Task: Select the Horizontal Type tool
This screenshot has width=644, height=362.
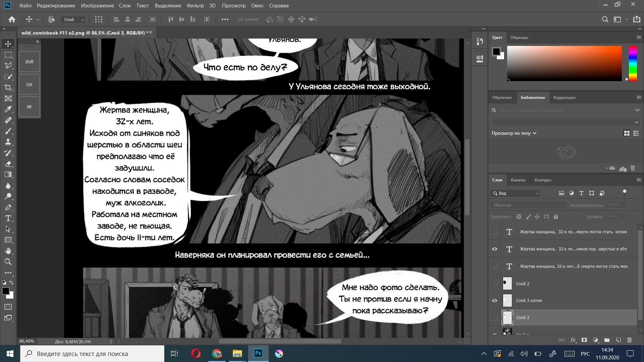Action: (x=8, y=219)
